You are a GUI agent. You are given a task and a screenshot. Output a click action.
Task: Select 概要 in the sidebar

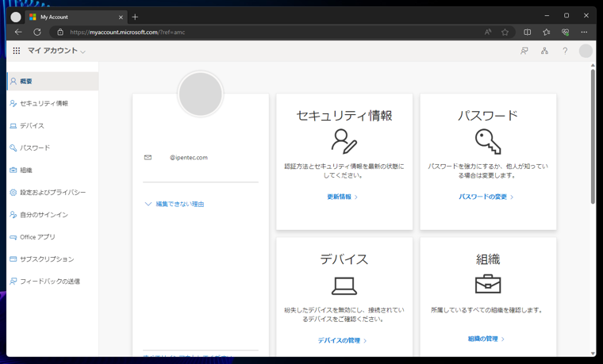click(x=52, y=81)
